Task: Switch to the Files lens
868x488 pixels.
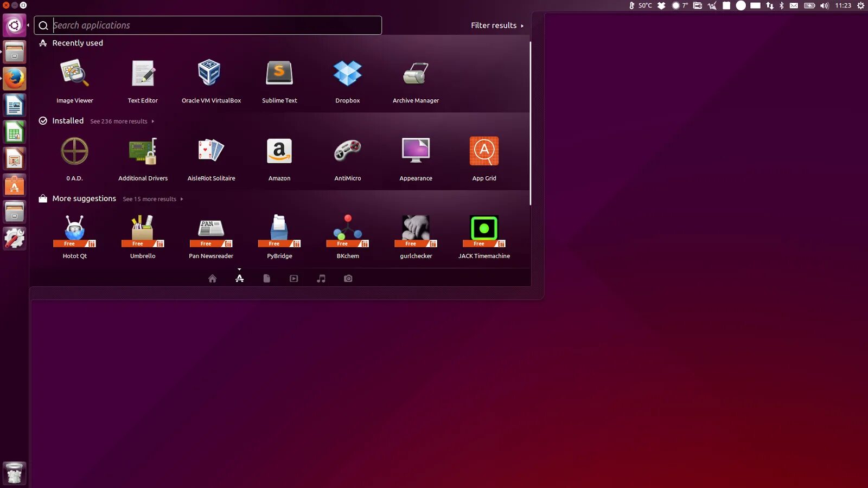Action: [267, 279]
